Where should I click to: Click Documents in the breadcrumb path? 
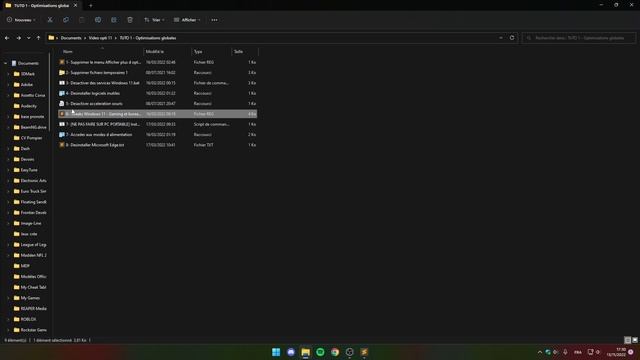tap(71, 38)
